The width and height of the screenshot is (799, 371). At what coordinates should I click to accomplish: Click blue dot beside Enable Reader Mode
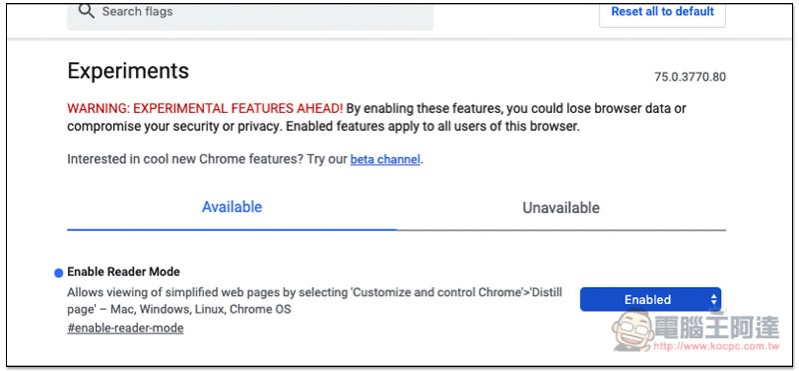coord(59,273)
